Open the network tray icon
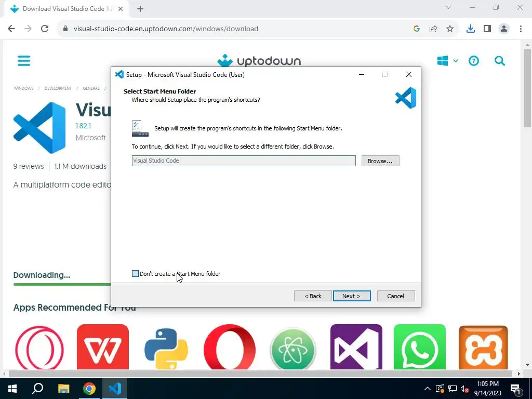 [453, 389]
